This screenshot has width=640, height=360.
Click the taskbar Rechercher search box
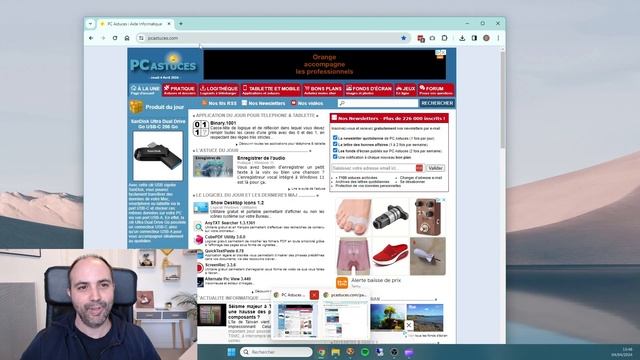[x=276, y=352]
